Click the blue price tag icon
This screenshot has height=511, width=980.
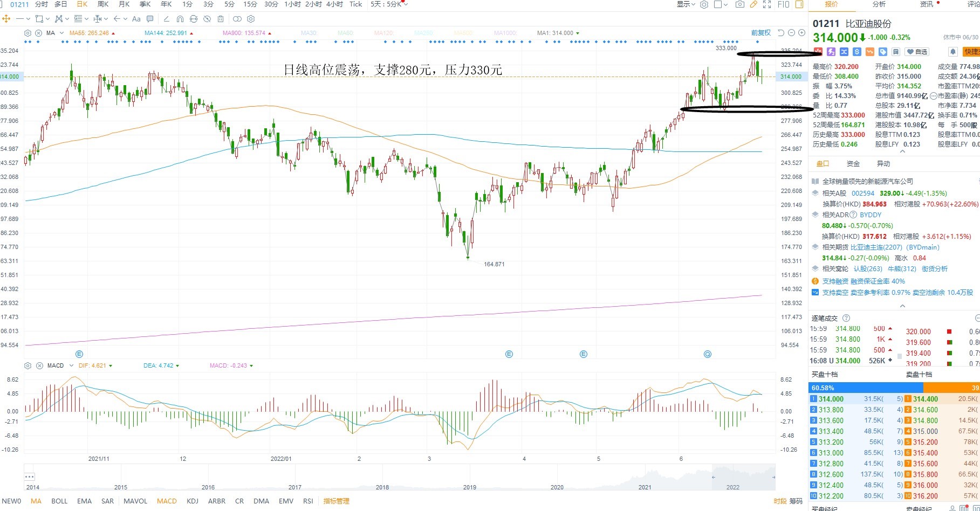883,52
